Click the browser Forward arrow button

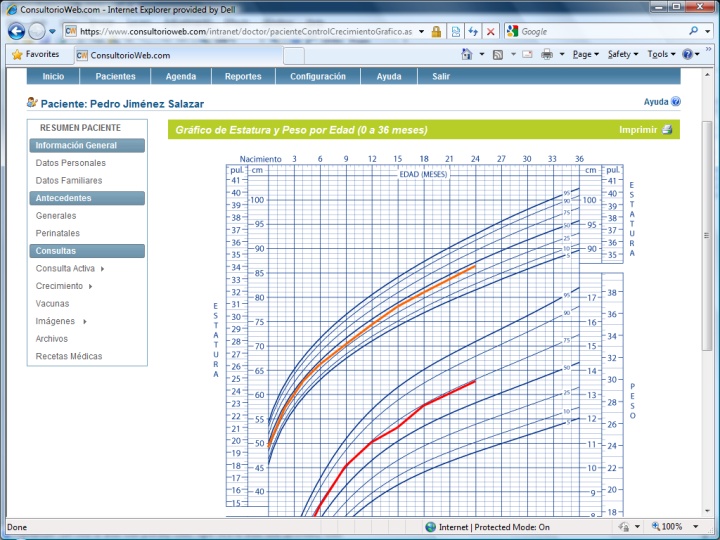pos(37,31)
